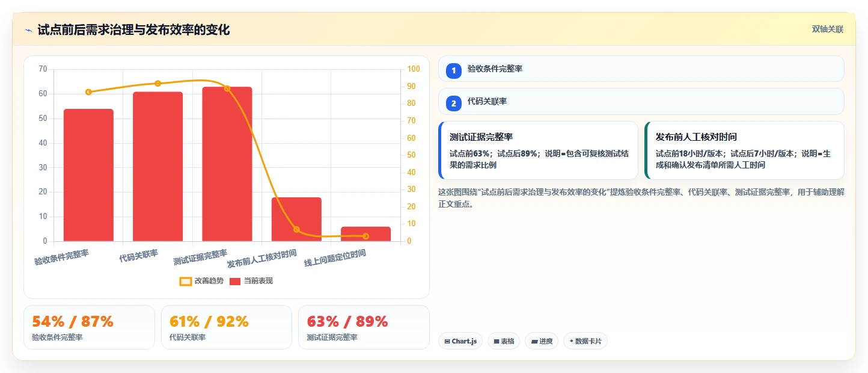
Task: Click the trend point at 线上问题定位时间
Action: [365, 236]
